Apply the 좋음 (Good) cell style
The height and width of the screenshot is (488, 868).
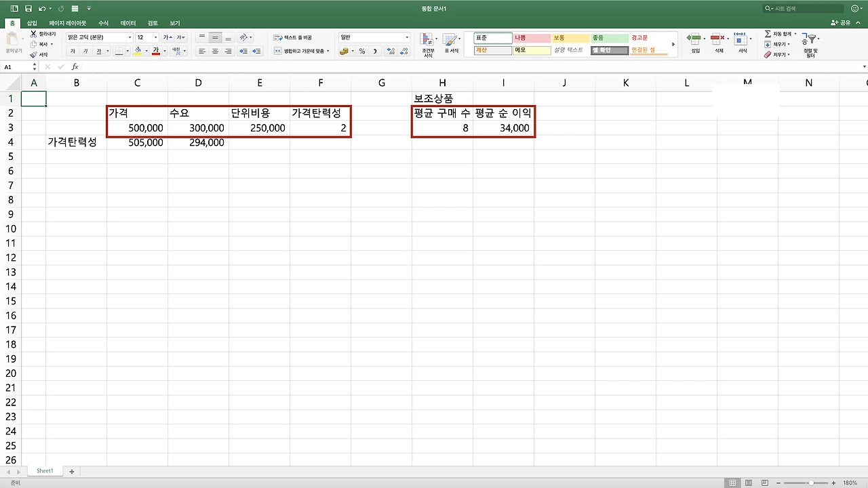609,38
